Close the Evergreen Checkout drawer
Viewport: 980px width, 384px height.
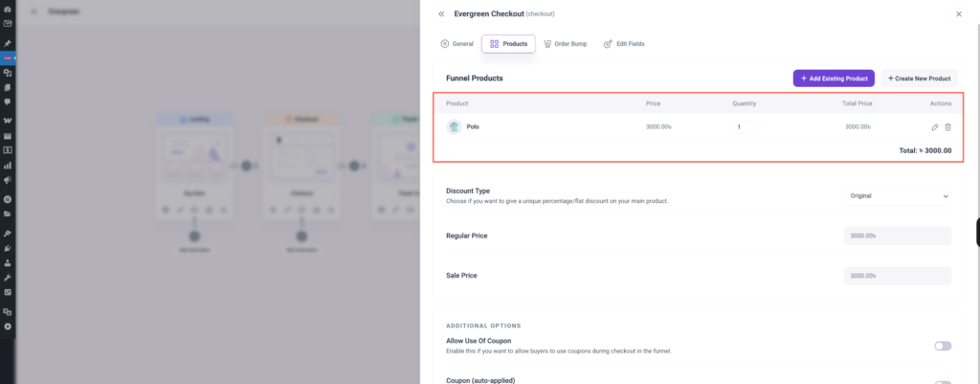959,13
